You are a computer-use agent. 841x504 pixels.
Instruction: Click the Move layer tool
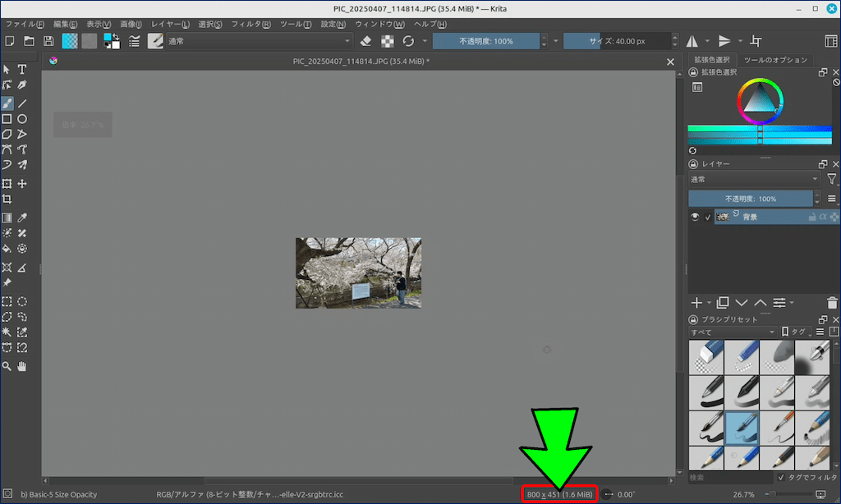(22, 184)
